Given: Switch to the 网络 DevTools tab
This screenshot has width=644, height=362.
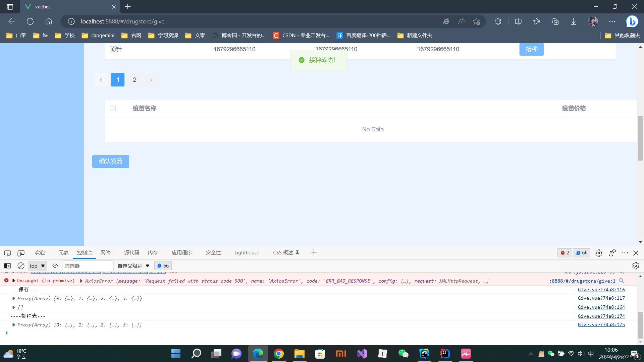Looking at the screenshot, I should 105,252.
